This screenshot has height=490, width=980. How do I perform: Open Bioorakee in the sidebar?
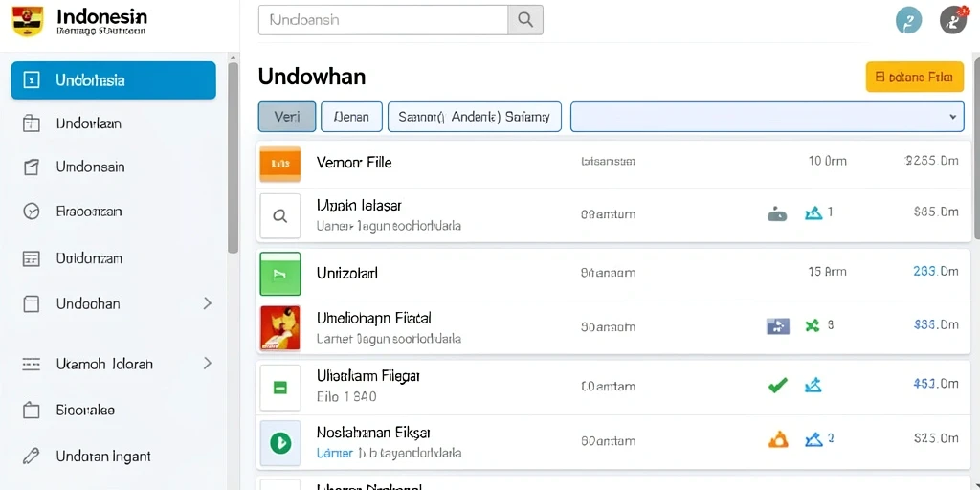click(x=85, y=411)
